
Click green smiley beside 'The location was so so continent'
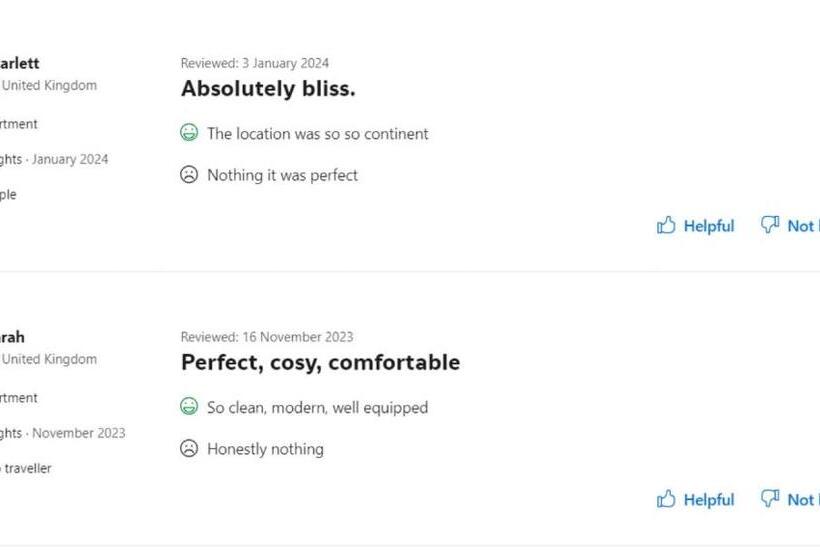click(x=189, y=133)
